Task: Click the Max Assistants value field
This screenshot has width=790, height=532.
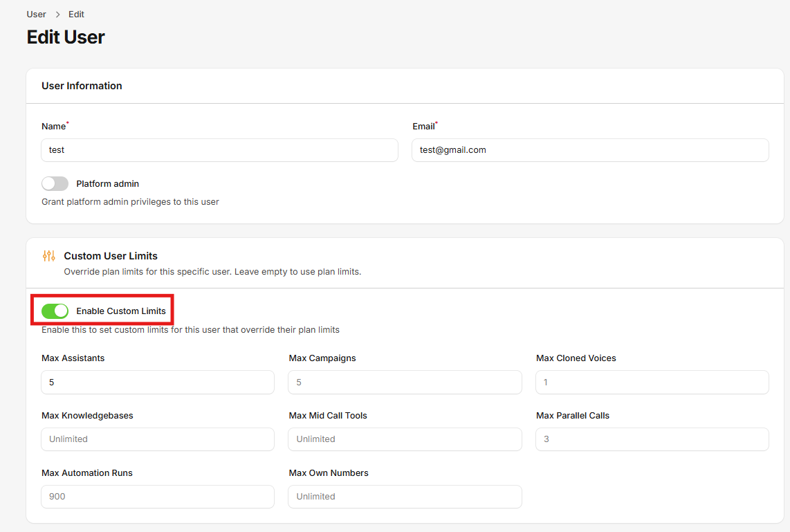Action: click(157, 382)
